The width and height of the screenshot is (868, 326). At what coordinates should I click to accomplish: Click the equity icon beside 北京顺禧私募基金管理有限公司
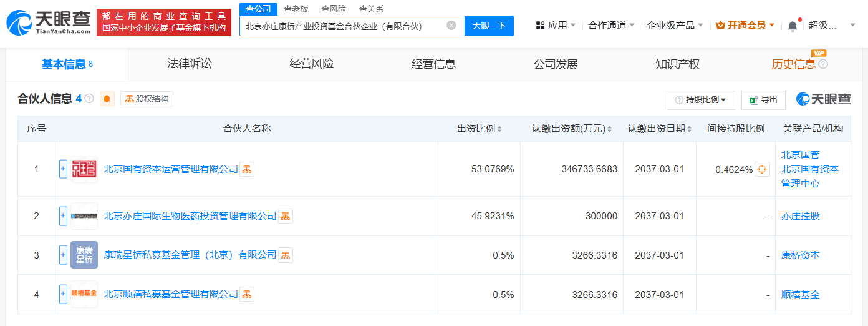[247, 294]
